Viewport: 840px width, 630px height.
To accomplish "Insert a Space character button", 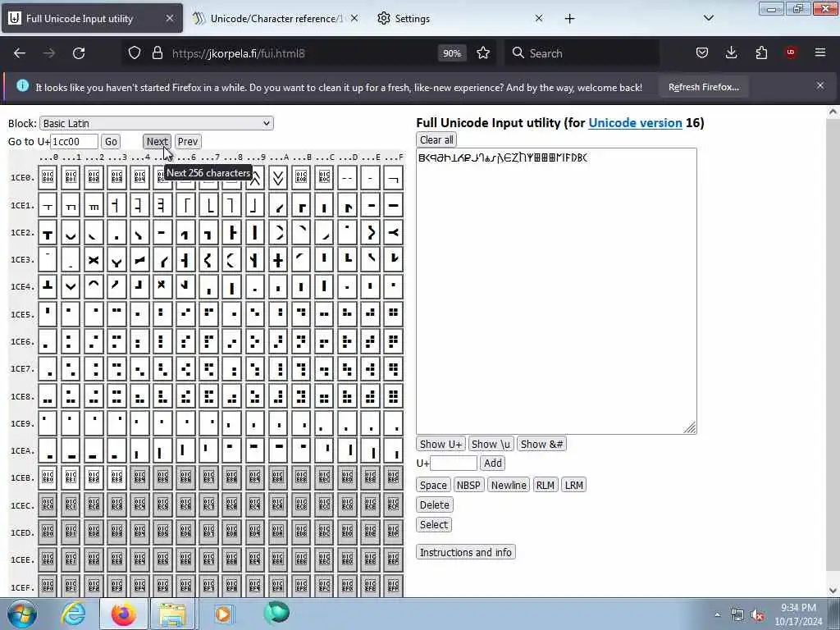I will (x=433, y=486).
